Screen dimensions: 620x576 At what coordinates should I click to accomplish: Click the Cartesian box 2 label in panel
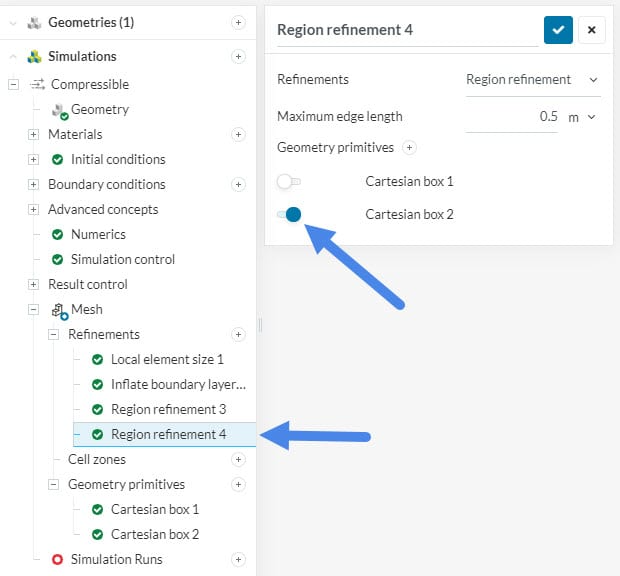409,214
